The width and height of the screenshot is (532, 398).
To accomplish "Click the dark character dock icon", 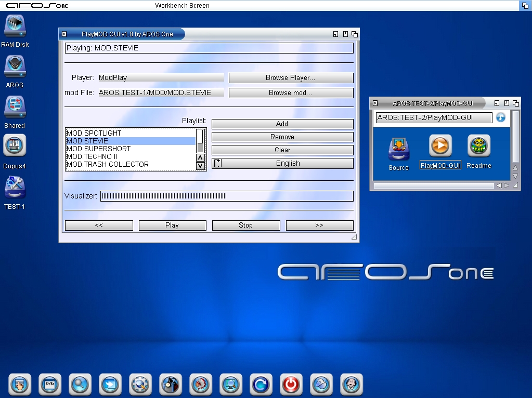I will 171,384.
